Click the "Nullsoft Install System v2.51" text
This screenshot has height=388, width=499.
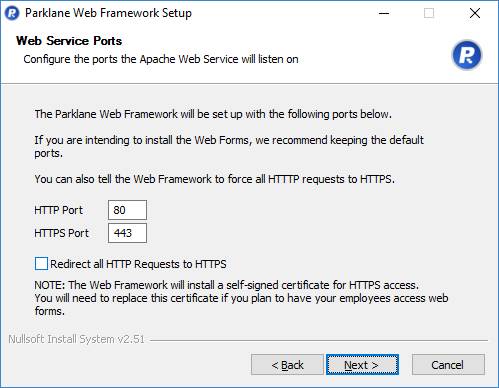click(x=76, y=339)
